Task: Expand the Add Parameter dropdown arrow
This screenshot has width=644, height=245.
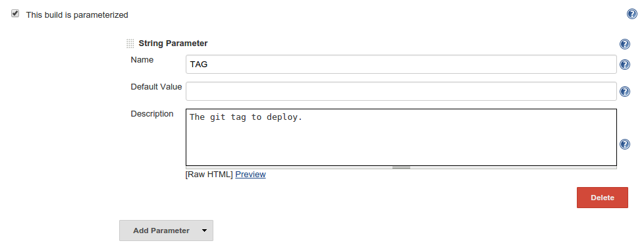Action: point(205,231)
